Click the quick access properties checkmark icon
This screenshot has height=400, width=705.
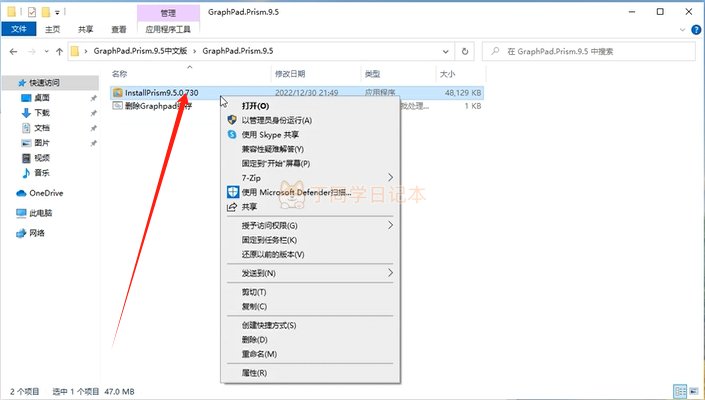(x=31, y=12)
